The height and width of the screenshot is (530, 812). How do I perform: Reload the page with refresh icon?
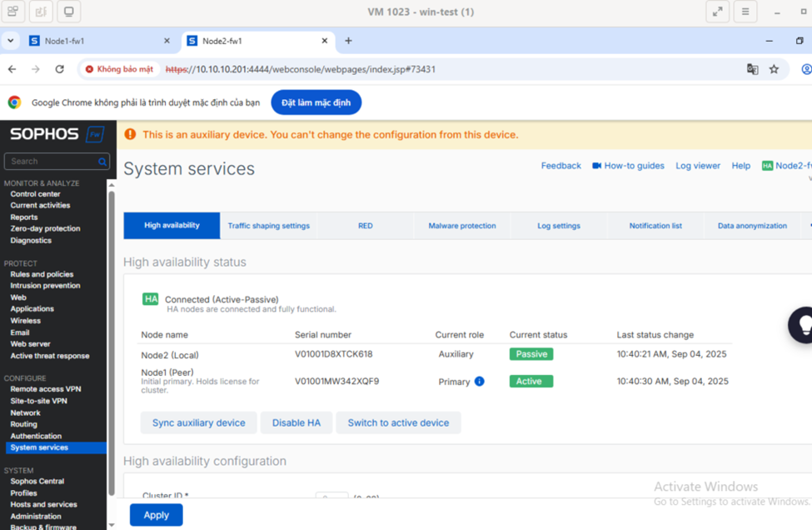(59, 69)
